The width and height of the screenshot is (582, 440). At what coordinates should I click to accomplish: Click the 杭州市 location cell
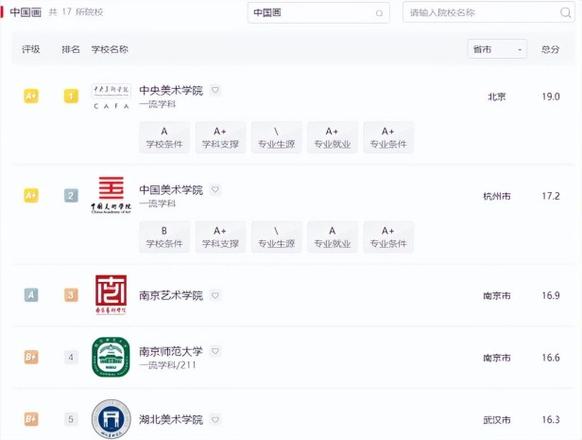click(497, 196)
